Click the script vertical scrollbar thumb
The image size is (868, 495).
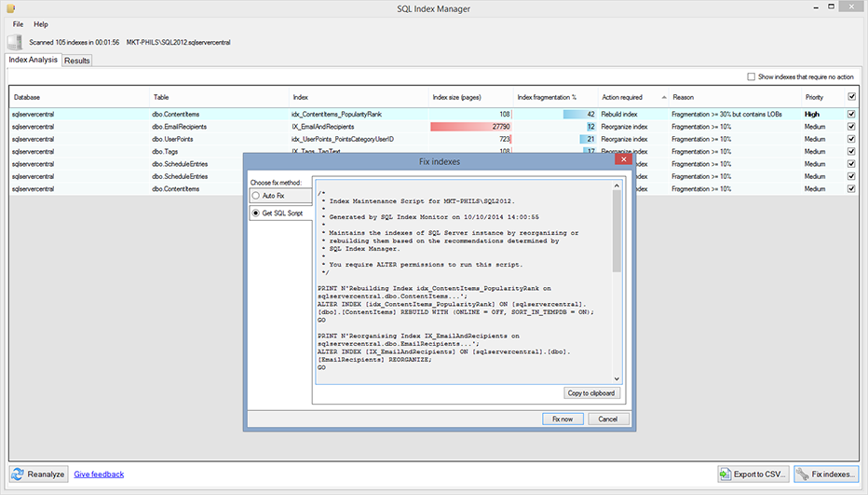(617, 230)
